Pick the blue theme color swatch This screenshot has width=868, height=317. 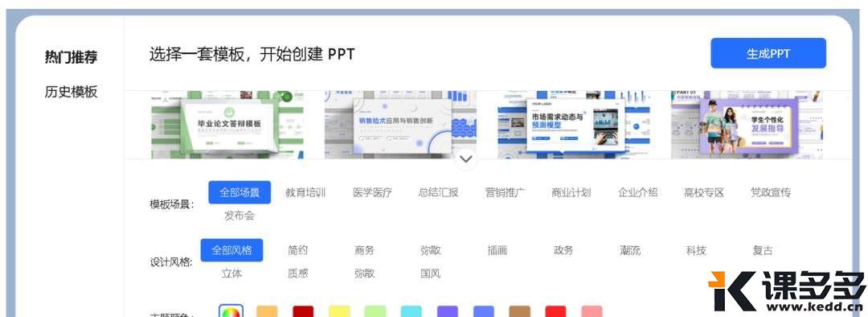pyautogui.click(x=484, y=311)
